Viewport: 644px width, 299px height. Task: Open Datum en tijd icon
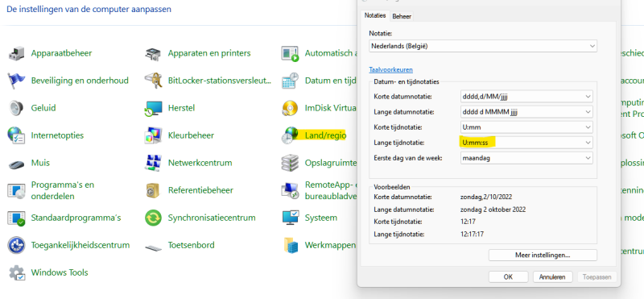pyautogui.click(x=290, y=81)
